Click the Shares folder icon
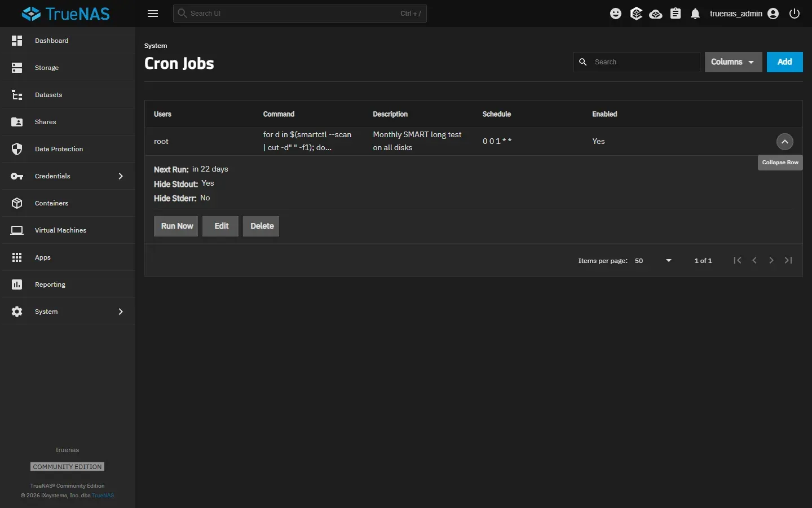Viewport: 812px width, 508px height. 17,122
